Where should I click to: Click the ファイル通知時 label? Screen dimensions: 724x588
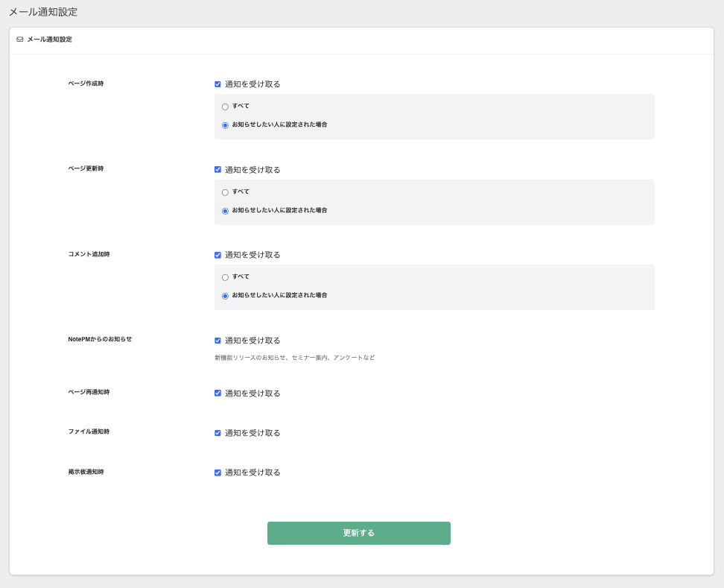coord(89,431)
